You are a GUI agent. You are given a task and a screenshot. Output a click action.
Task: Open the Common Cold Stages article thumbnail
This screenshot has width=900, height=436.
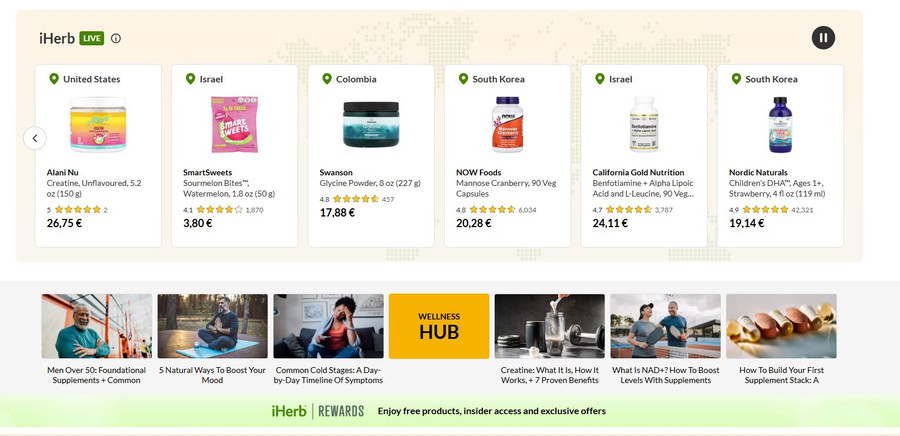[328, 326]
